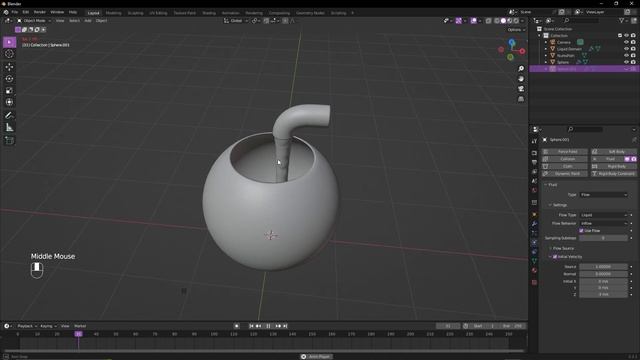Toggle Collection exclude checkbox in outliner
Viewport: 640px width, 360px height.
click(x=620, y=36)
